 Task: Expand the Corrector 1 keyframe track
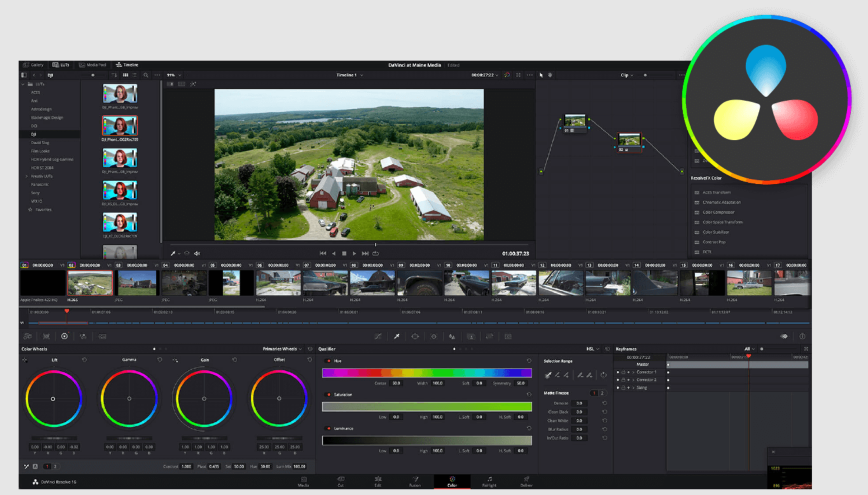(633, 372)
